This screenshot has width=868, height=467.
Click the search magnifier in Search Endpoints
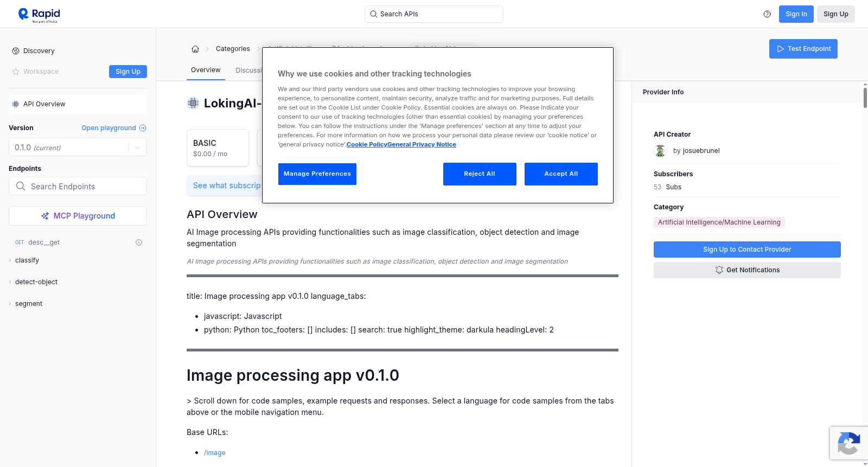coord(21,186)
